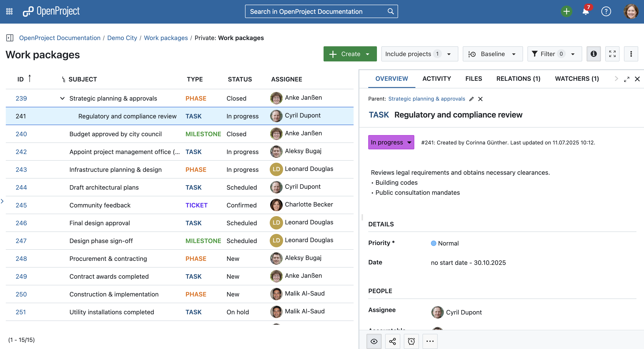
Task: Click the edit parent pencil icon
Action: [471, 99]
